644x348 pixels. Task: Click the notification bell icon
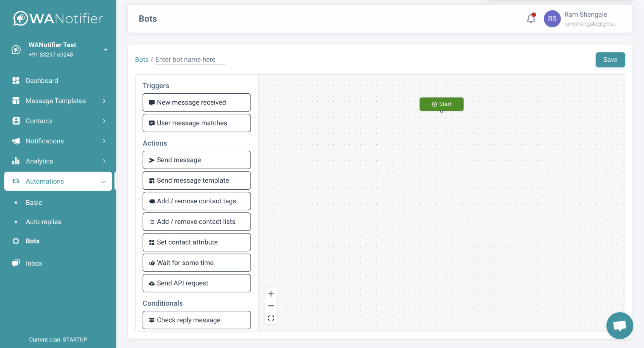pyautogui.click(x=531, y=19)
